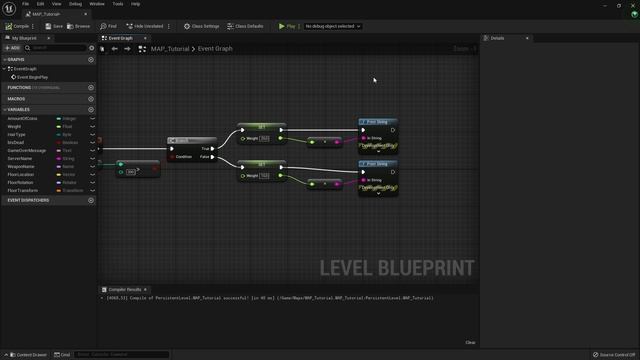Open the Debug menu
This screenshot has width=640, height=360.
tap(75, 4)
